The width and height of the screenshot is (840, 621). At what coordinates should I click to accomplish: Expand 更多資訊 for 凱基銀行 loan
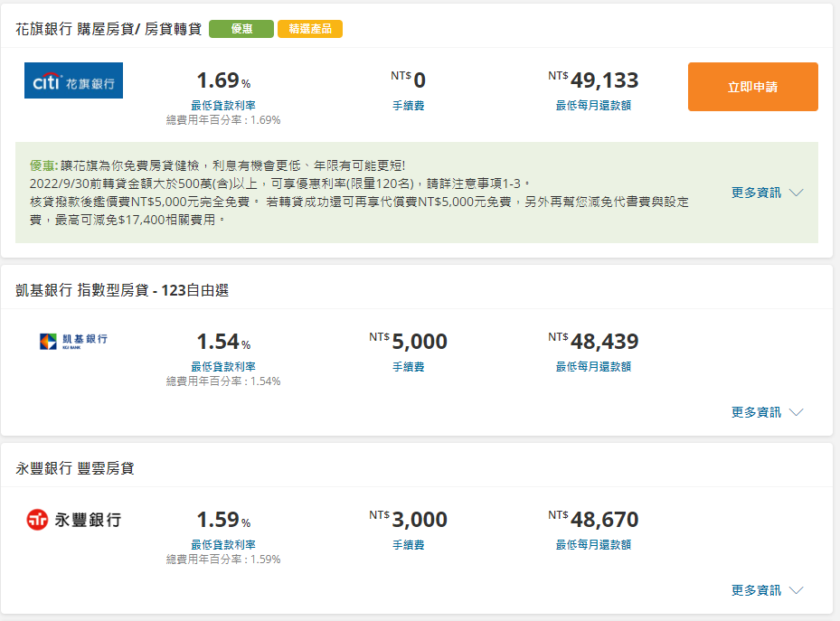pos(767,412)
